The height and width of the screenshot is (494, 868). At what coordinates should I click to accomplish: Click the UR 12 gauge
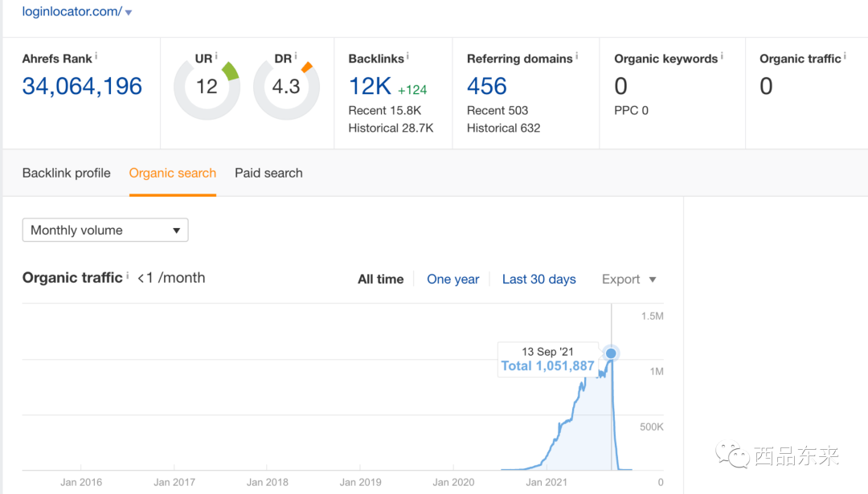tap(207, 87)
